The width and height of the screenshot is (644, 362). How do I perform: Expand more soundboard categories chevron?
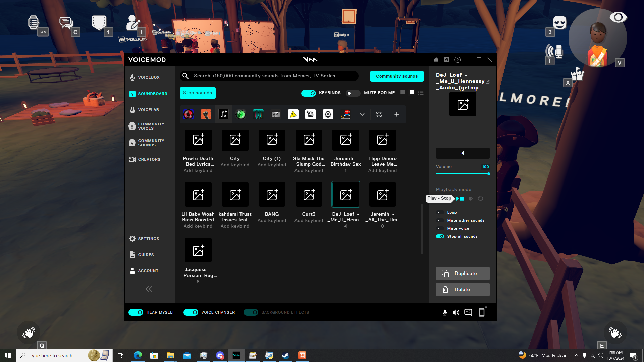(x=362, y=114)
